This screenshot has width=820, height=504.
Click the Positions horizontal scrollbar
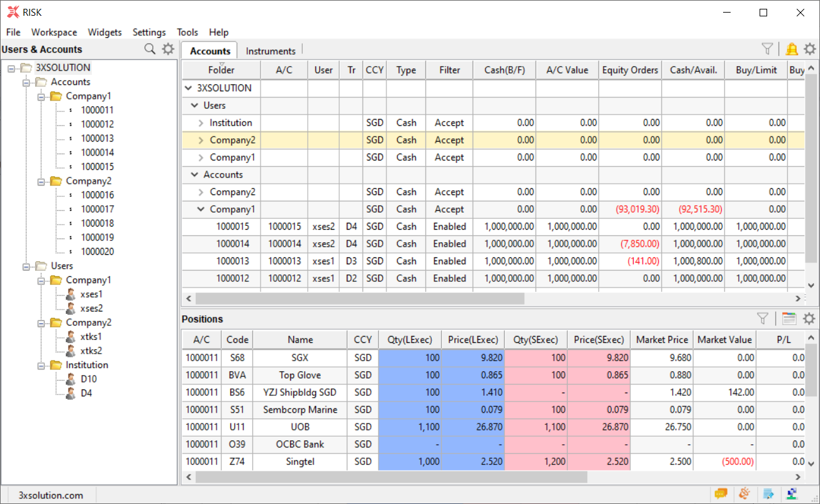point(390,478)
